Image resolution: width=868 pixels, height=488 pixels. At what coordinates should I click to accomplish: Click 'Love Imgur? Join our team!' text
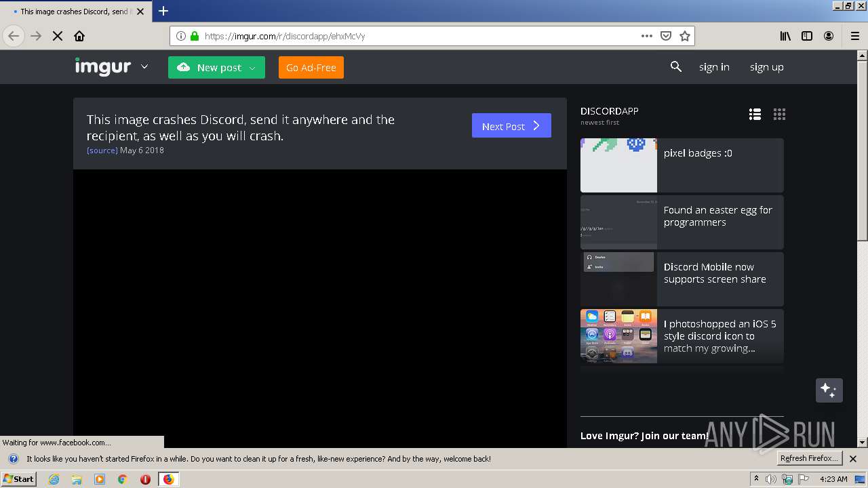click(644, 436)
